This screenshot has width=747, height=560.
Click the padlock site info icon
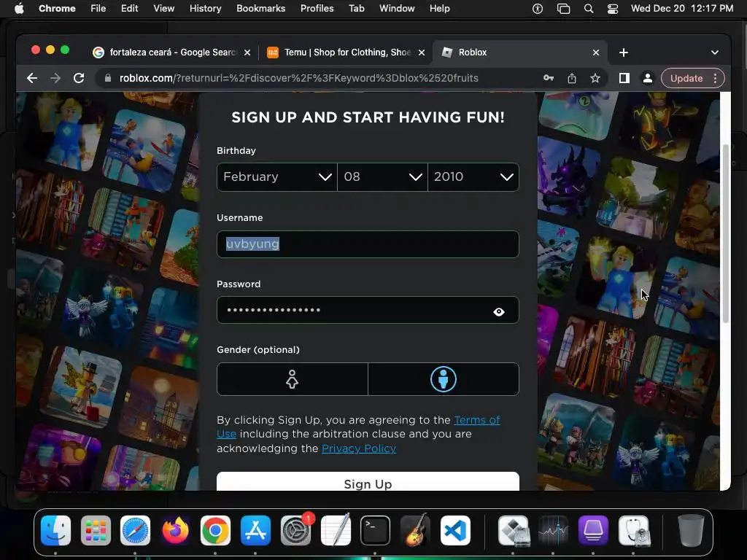point(108,78)
